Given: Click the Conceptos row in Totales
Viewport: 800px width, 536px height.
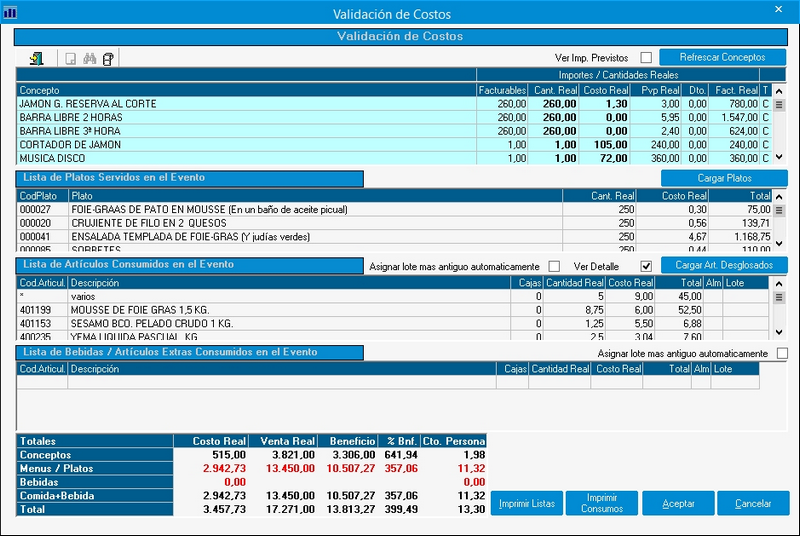Looking at the screenshot, I should [252, 455].
